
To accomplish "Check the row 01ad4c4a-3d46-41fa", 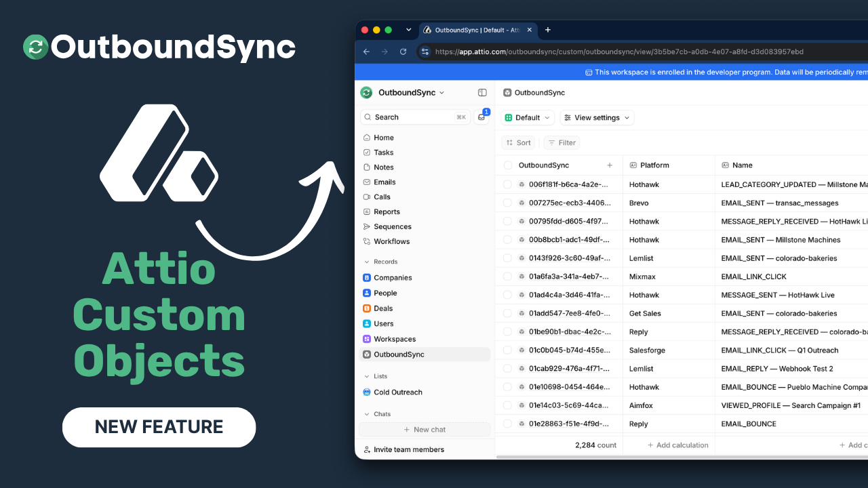I will tap(508, 295).
